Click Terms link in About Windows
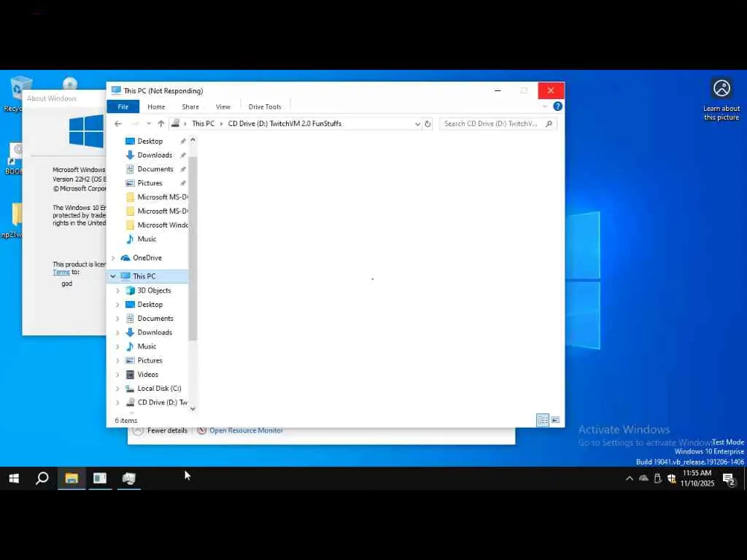This screenshot has height=560, width=747. pyautogui.click(x=61, y=272)
